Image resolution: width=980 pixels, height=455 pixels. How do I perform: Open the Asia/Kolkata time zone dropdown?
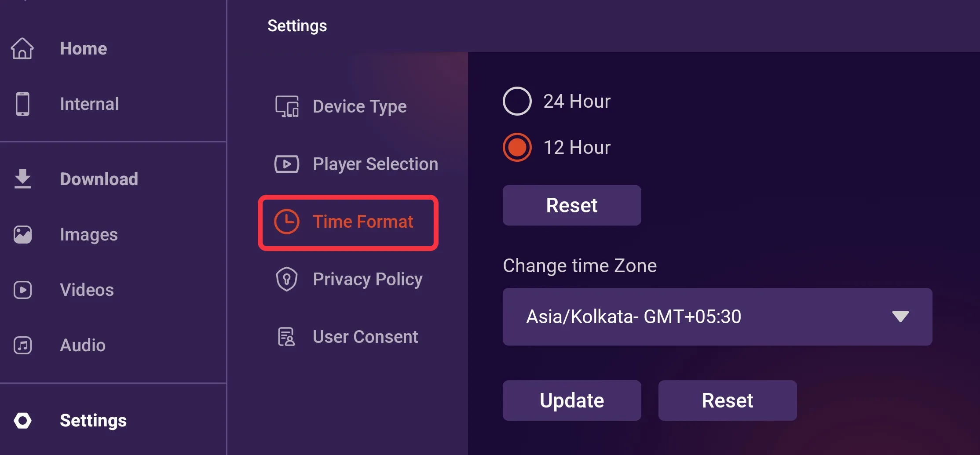click(x=717, y=317)
